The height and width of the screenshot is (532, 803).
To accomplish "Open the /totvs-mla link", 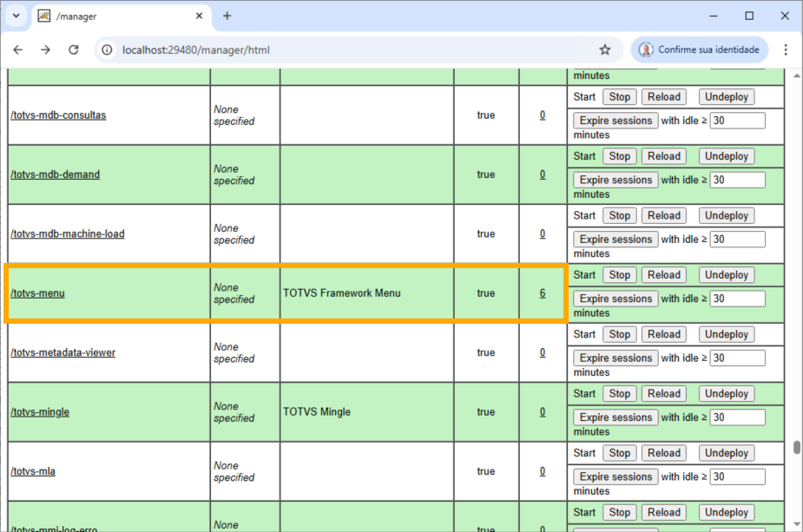I will point(33,471).
